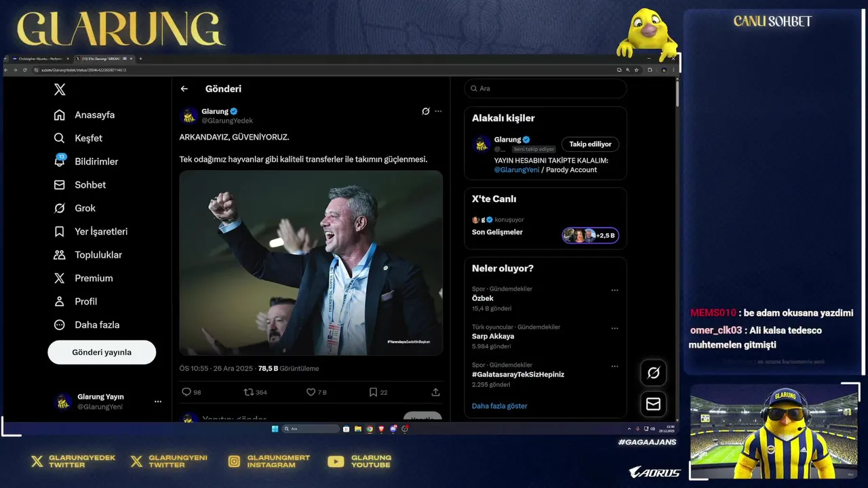Open Bildirimler notifications
The image size is (868, 488).
point(86,161)
